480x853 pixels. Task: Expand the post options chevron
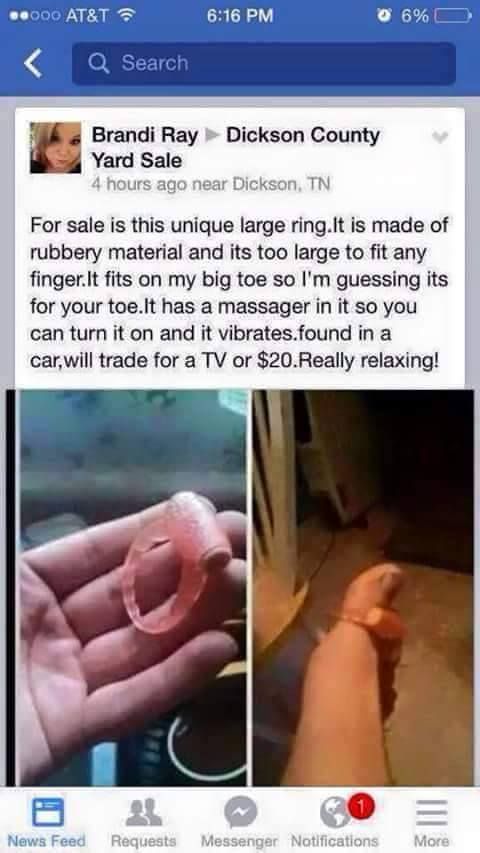[440, 138]
